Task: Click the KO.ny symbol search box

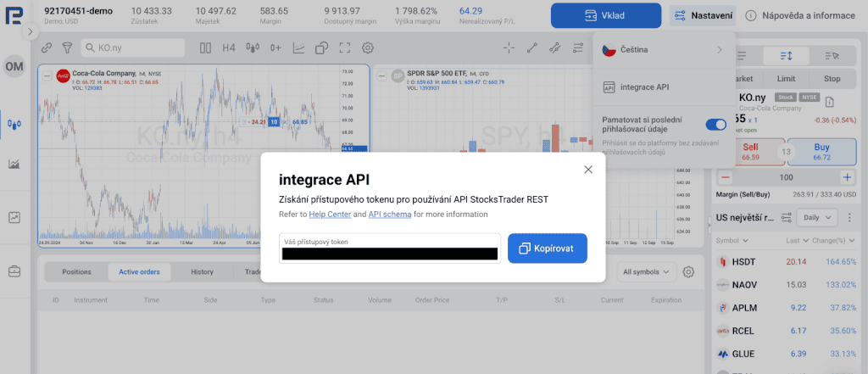Action: click(x=133, y=48)
